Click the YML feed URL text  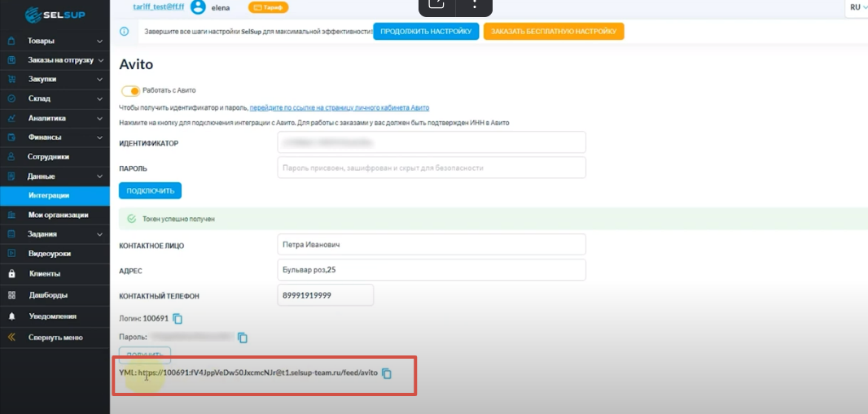coord(258,373)
